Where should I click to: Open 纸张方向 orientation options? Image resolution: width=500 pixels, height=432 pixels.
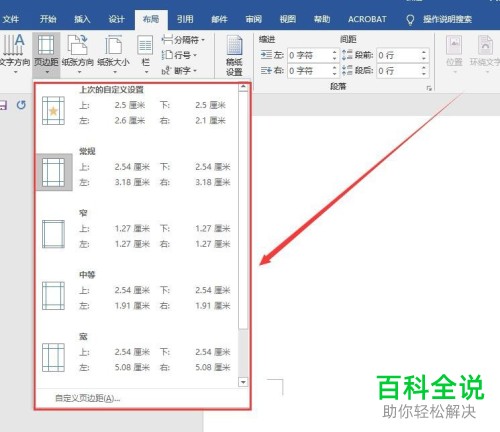coord(78,53)
